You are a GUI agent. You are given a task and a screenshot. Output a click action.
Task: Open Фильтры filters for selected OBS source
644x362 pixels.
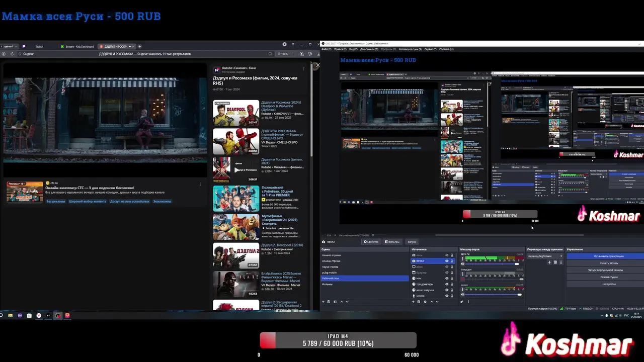(392, 242)
